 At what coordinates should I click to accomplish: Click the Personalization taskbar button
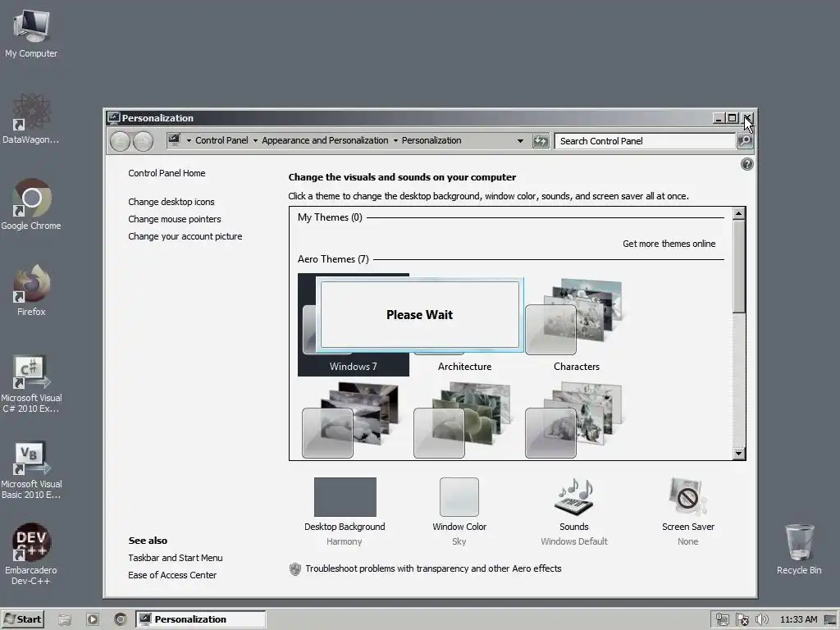click(x=200, y=619)
